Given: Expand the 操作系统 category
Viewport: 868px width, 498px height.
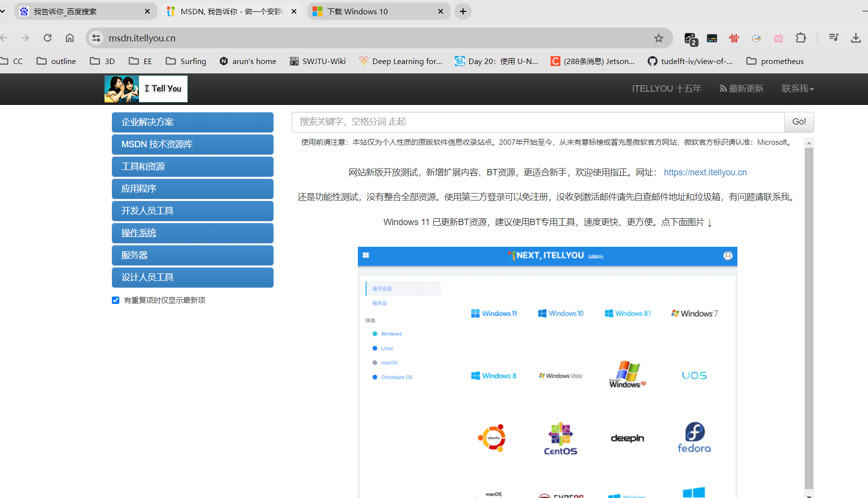Looking at the screenshot, I should (x=193, y=233).
